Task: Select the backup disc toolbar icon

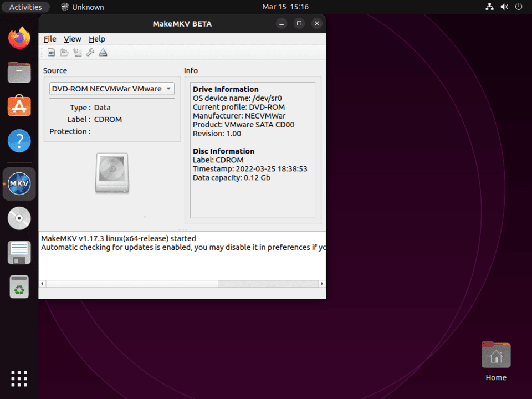Action: click(x=77, y=52)
